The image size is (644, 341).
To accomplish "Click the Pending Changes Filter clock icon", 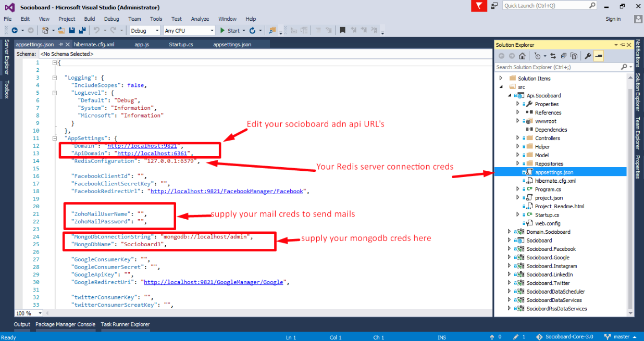I will (x=538, y=56).
